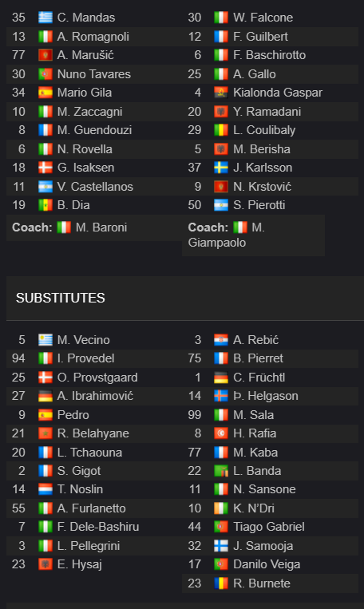Open V. Castellanos player page

(x=95, y=187)
